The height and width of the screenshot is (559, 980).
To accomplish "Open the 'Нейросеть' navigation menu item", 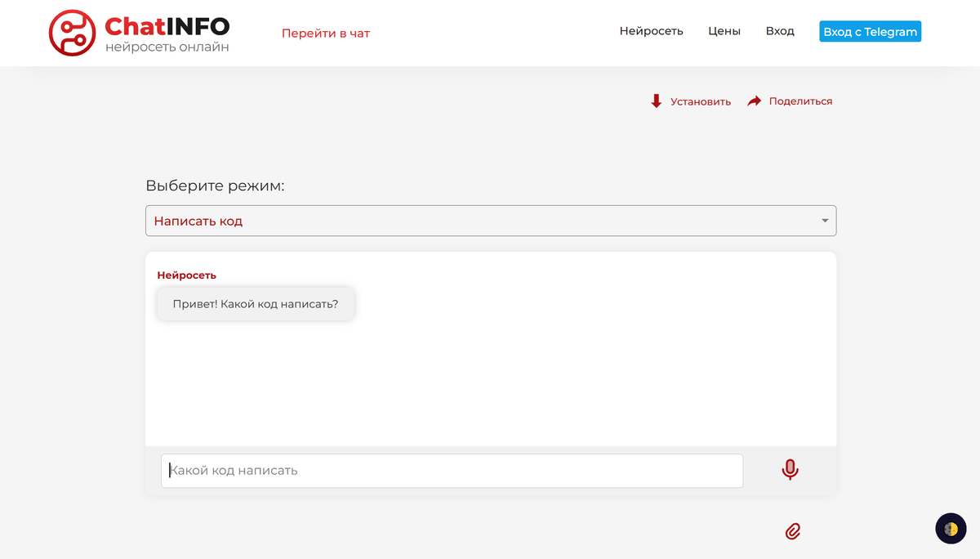I will [651, 31].
